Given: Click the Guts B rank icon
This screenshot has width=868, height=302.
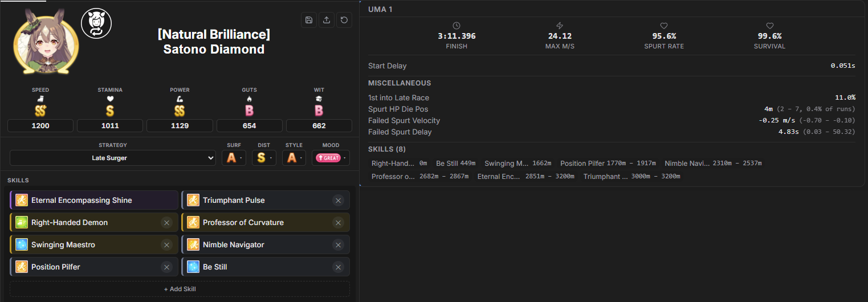Looking at the screenshot, I should point(249,111).
